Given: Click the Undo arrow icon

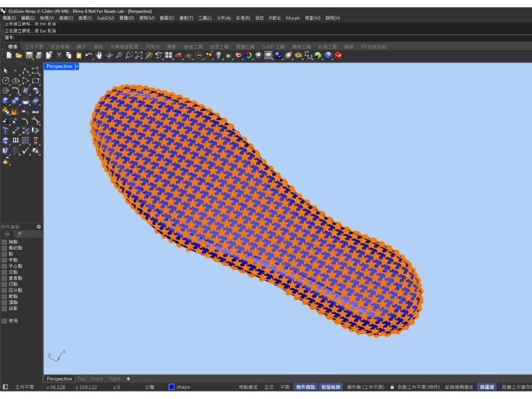Looking at the screenshot, I should pyautogui.click(x=88, y=55).
